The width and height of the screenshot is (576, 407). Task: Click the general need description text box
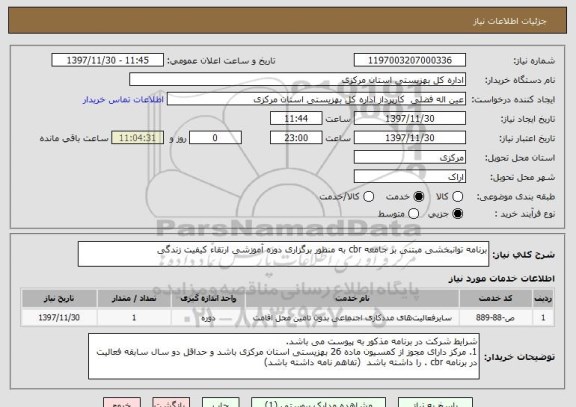point(283,254)
